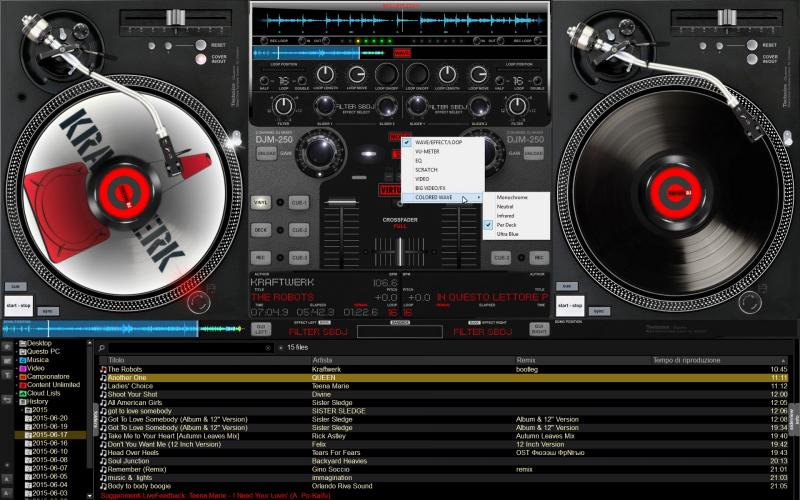Select history entry 2015-06-19
The height and width of the screenshot is (500, 800).
pos(49,427)
